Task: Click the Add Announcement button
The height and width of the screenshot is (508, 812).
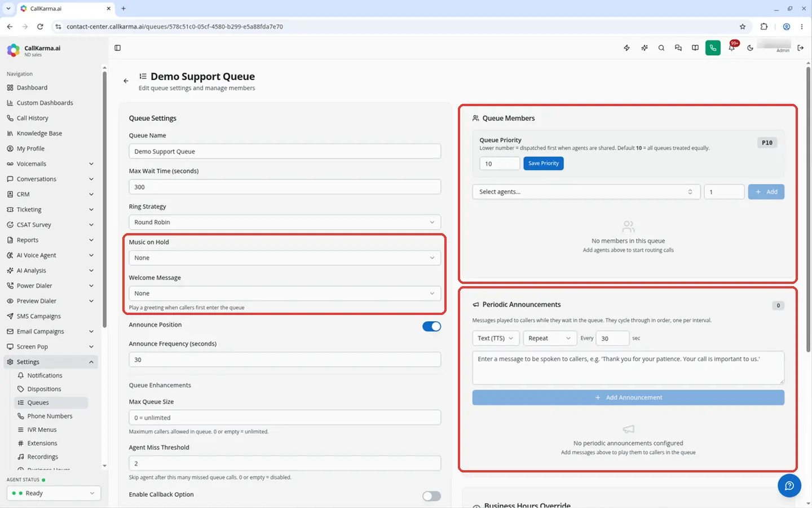Action: (x=628, y=397)
